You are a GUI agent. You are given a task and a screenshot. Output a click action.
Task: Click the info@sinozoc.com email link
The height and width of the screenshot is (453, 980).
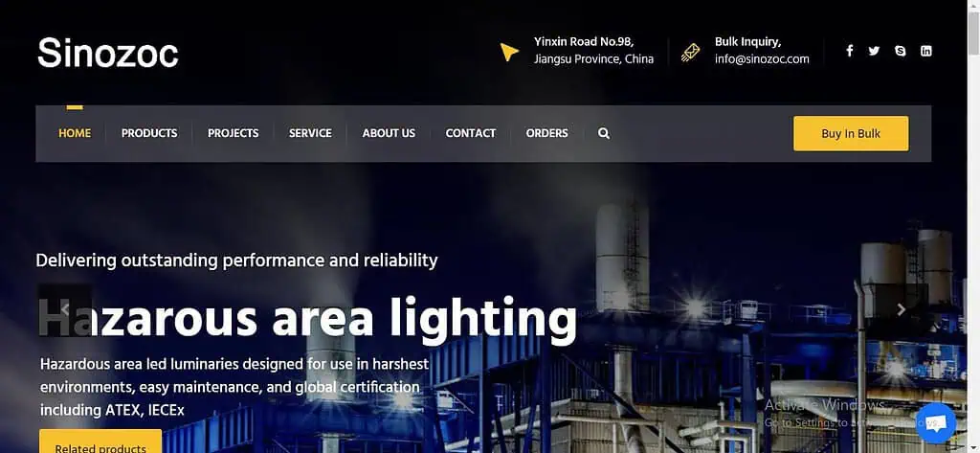[762, 59]
